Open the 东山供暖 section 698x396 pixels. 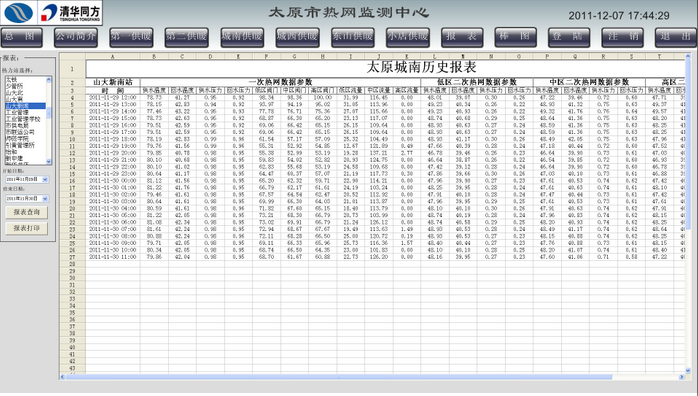353,37
